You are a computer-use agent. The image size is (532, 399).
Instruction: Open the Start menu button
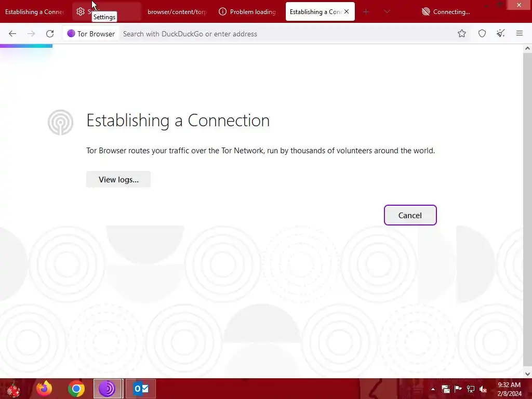point(14,389)
